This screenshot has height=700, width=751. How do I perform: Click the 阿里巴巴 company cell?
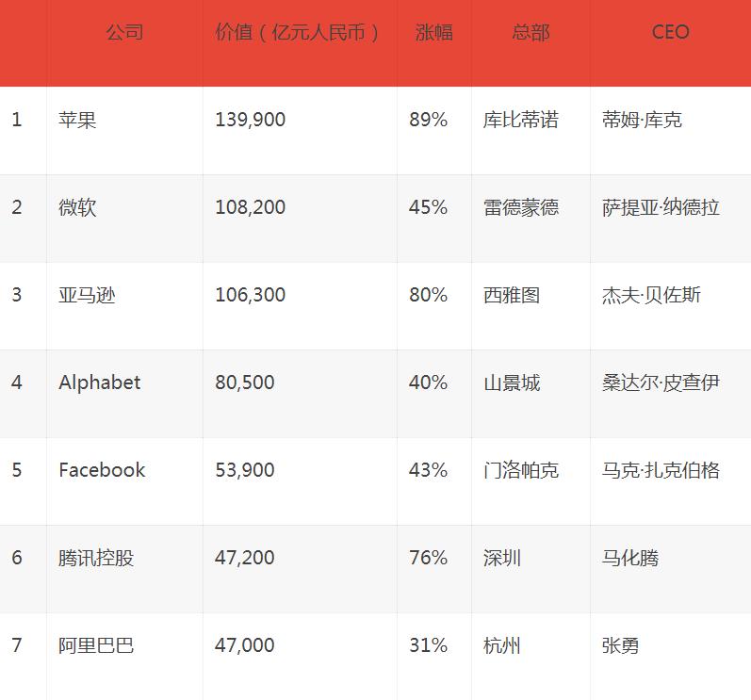[96, 645]
